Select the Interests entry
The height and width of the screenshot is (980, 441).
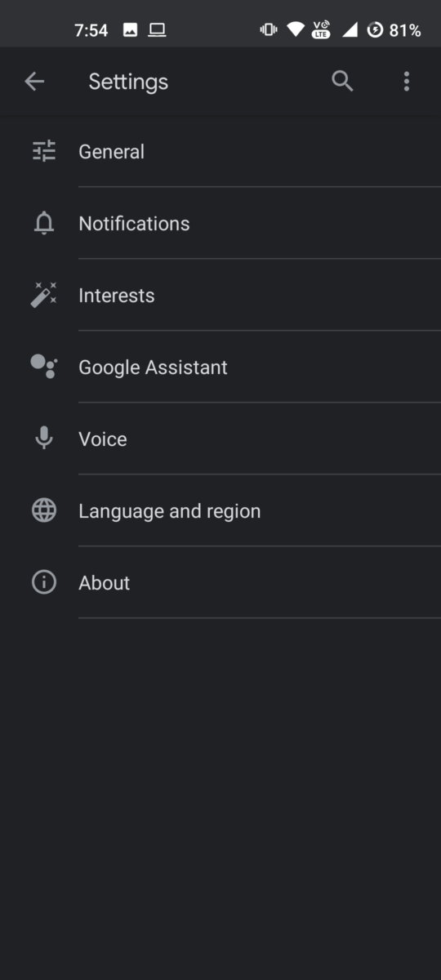point(220,295)
